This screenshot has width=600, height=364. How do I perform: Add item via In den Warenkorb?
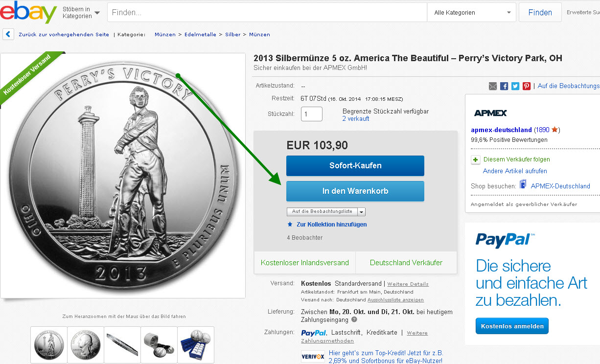(355, 191)
